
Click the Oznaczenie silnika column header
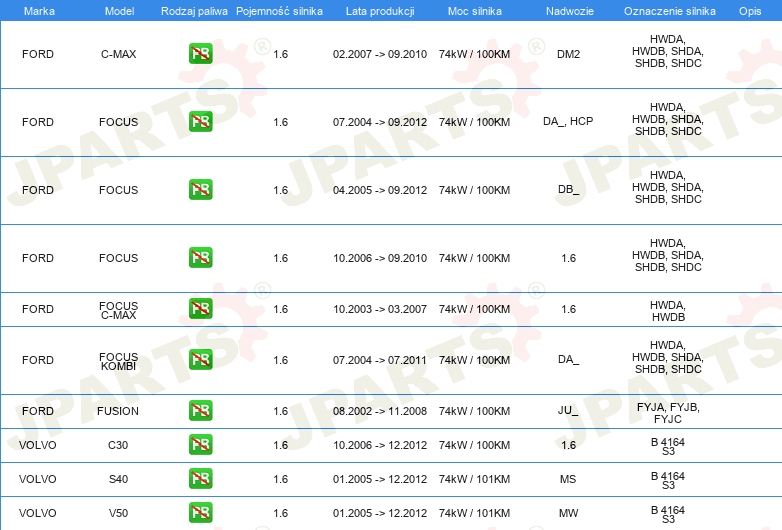[670, 11]
